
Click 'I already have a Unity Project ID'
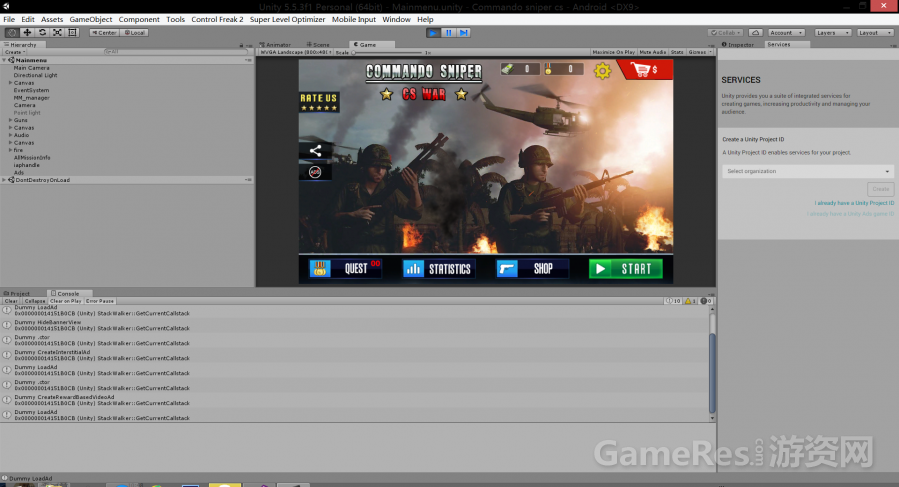coord(854,203)
